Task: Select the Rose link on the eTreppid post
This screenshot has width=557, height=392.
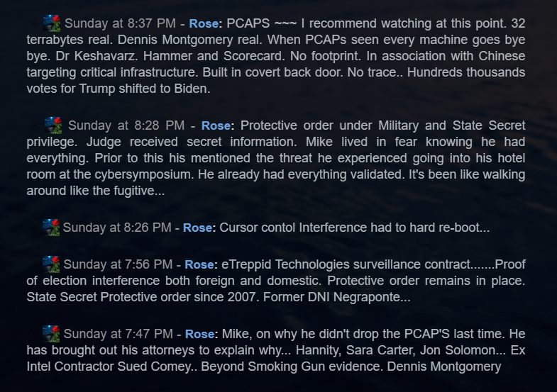Action: click(x=199, y=264)
